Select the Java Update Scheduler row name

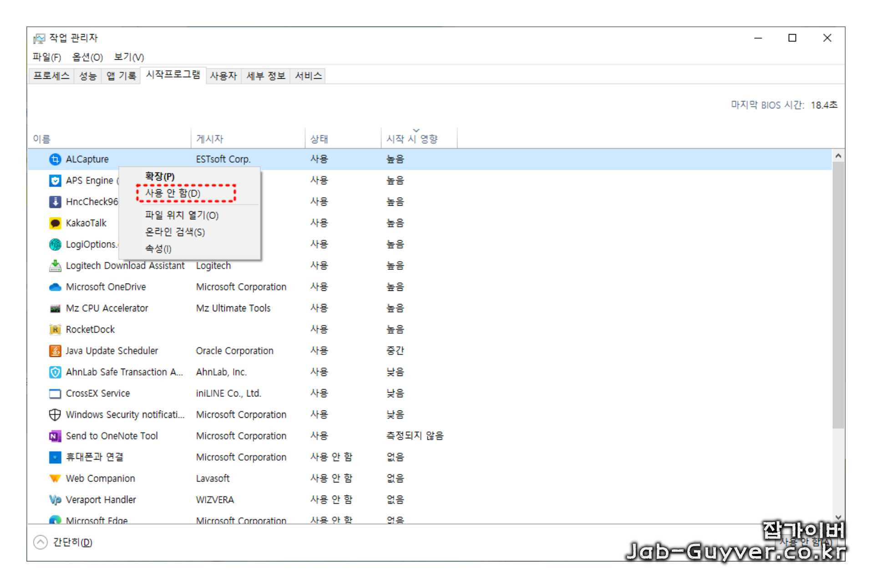click(x=112, y=351)
